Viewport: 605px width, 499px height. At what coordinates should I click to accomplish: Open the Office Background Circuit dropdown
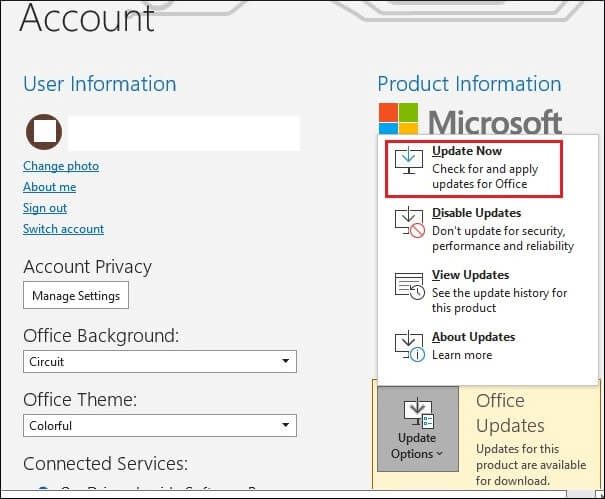pos(160,361)
